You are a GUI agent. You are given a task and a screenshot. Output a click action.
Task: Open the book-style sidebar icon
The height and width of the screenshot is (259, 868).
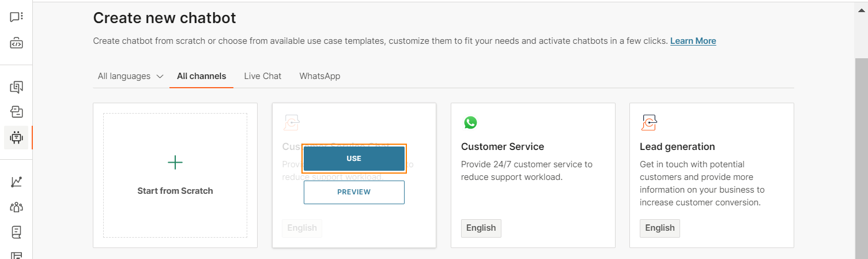click(16, 232)
